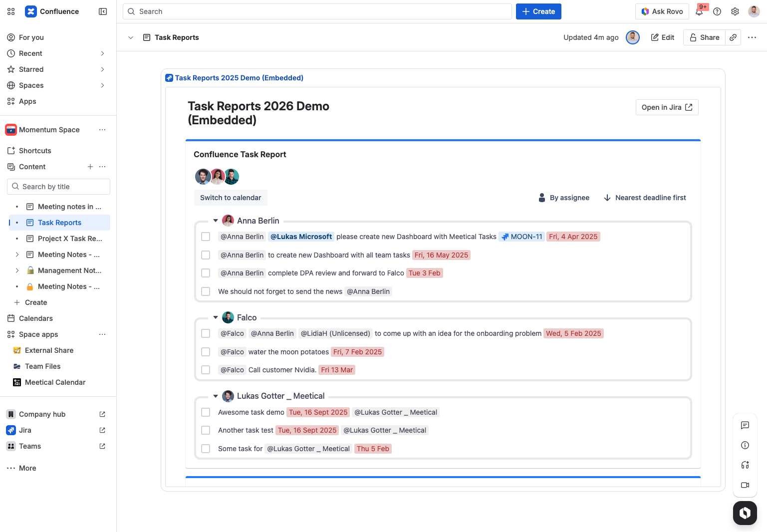The image size is (767, 532).
Task: Open settings gear icon
Action: (x=735, y=11)
